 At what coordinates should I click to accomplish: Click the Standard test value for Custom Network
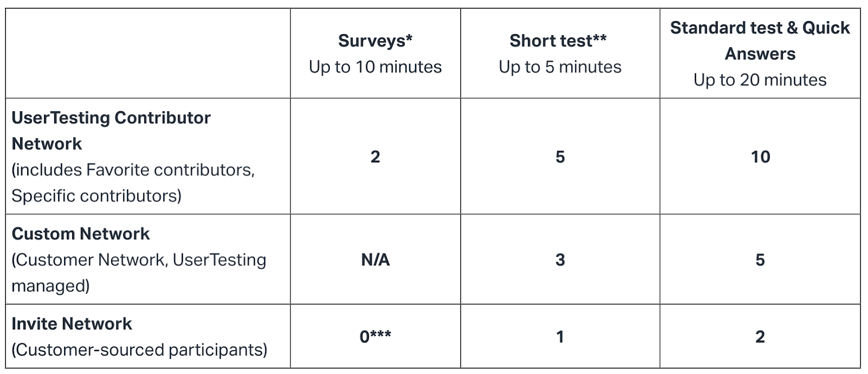[x=760, y=260]
